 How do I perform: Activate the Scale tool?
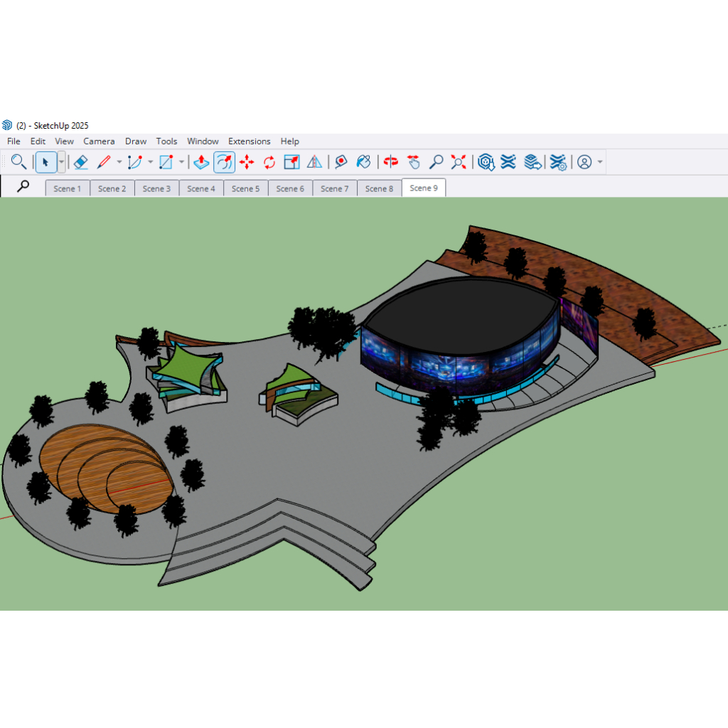(x=291, y=162)
